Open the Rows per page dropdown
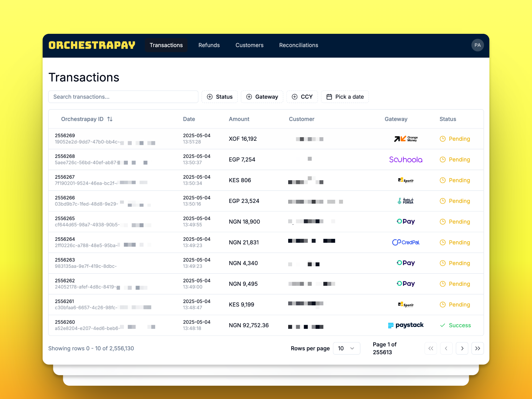Screen dimensions: 532x399 (x=346, y=348)
